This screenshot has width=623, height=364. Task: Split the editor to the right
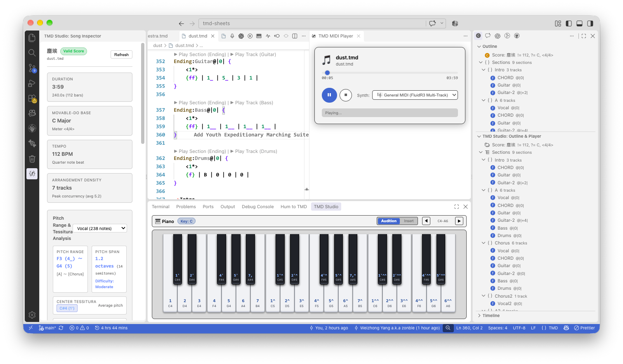295,36
